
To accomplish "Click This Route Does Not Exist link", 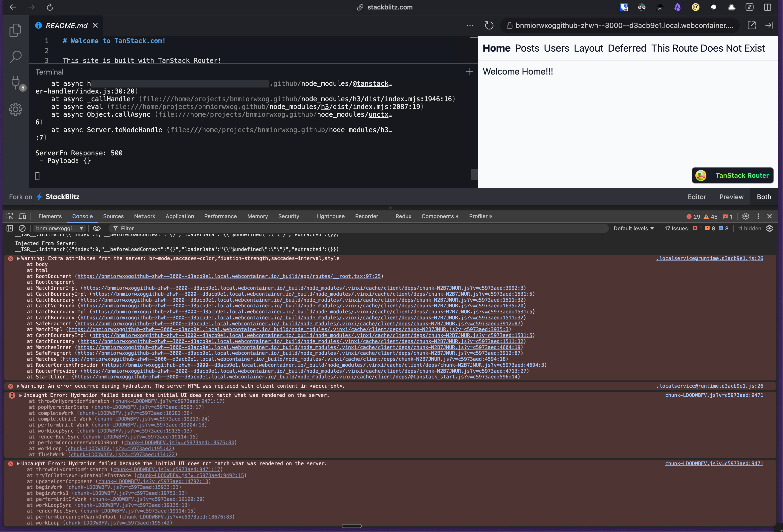I will click(708, 48).
